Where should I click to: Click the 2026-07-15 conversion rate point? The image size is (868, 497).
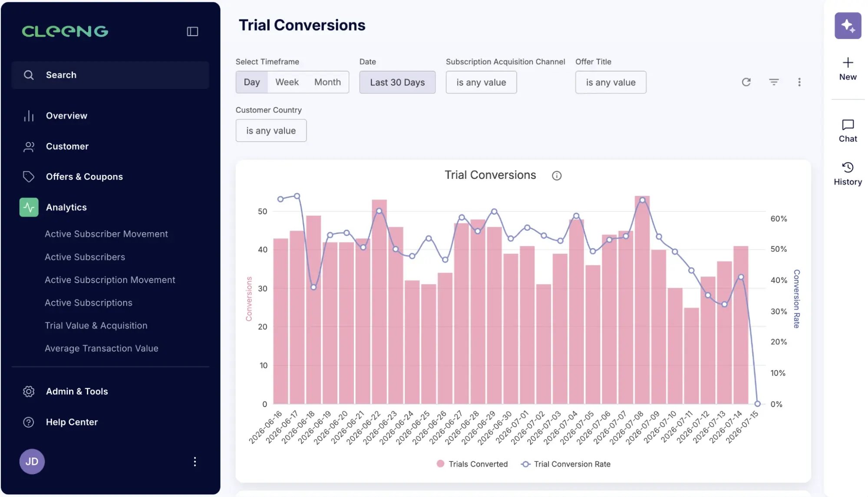click(x=757, y=404)
